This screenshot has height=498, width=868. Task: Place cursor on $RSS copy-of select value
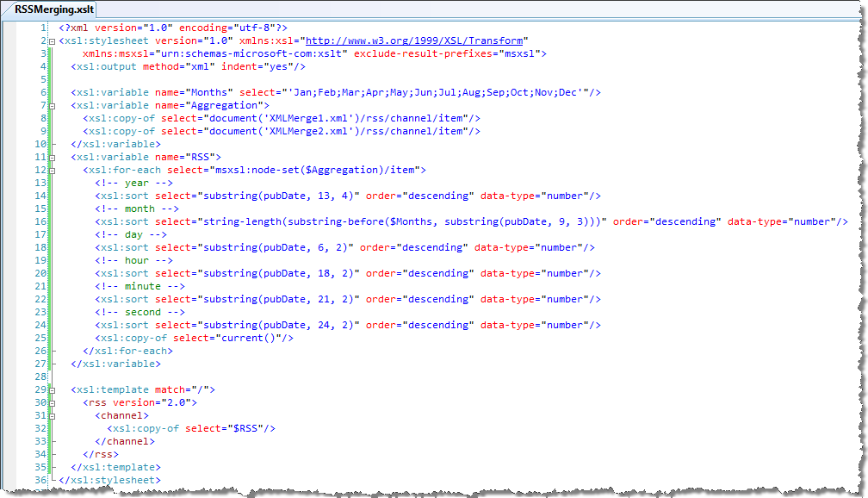245,428
